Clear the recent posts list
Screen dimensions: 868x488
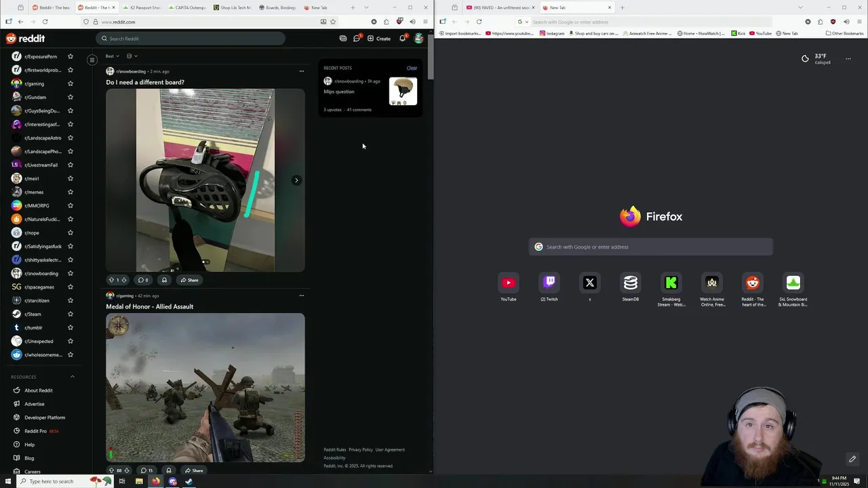(412, 68)
